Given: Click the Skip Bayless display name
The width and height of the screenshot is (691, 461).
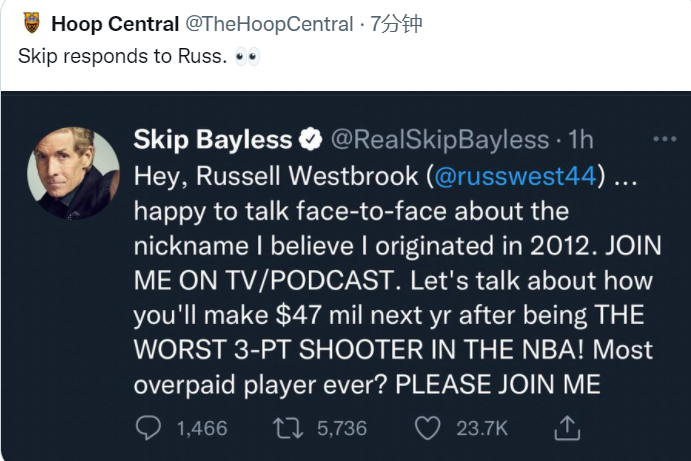Looking at the screenshot, I should tap(212, 139).
